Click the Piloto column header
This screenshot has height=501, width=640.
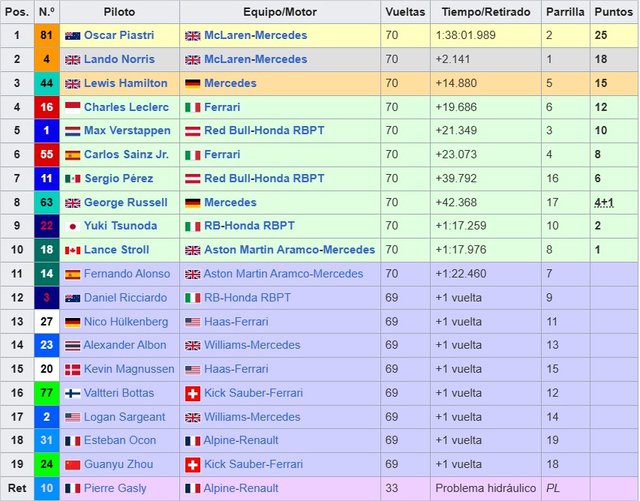[x=119, y=12]
